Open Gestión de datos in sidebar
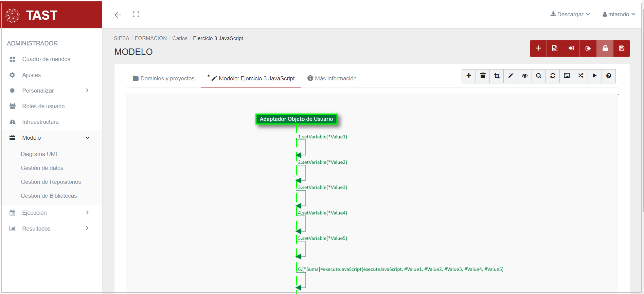Screen dimensions: 644x294 (42, 168)
